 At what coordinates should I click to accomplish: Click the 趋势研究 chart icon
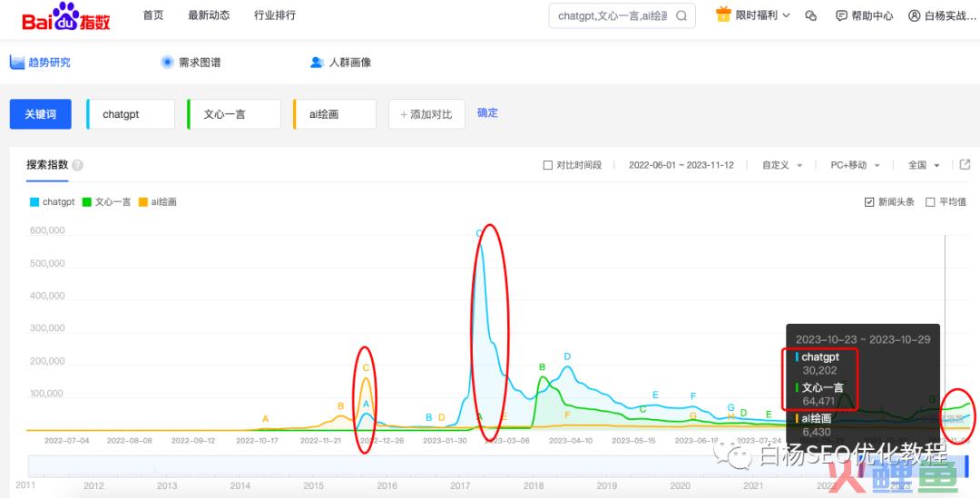tap(17, 62)
